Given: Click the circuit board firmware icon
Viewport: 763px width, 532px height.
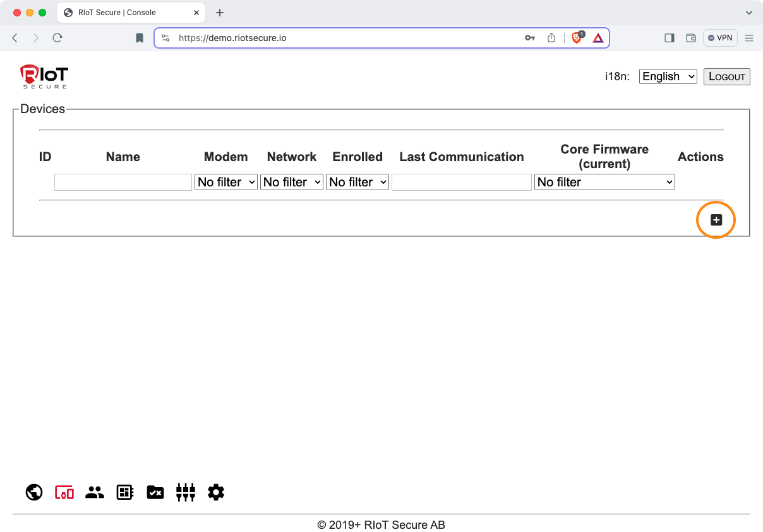Looking at the screenshot, I should click(x=125, y=492).
